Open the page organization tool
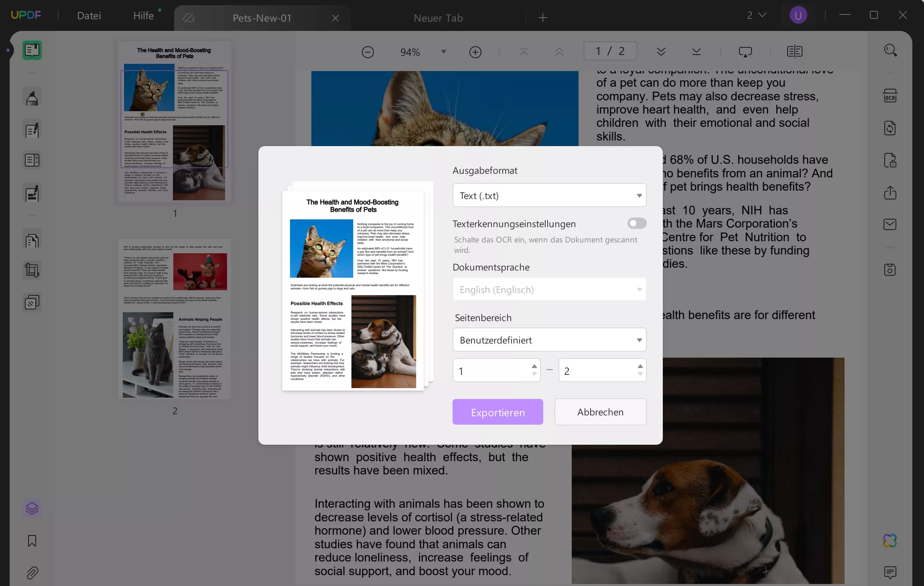Screen dimensions: 924x586 32,240
